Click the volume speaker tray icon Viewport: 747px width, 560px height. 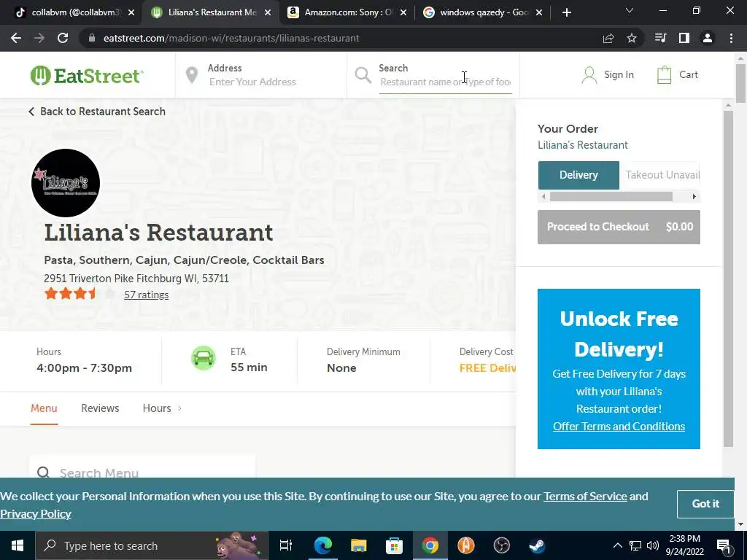[653, 545]
